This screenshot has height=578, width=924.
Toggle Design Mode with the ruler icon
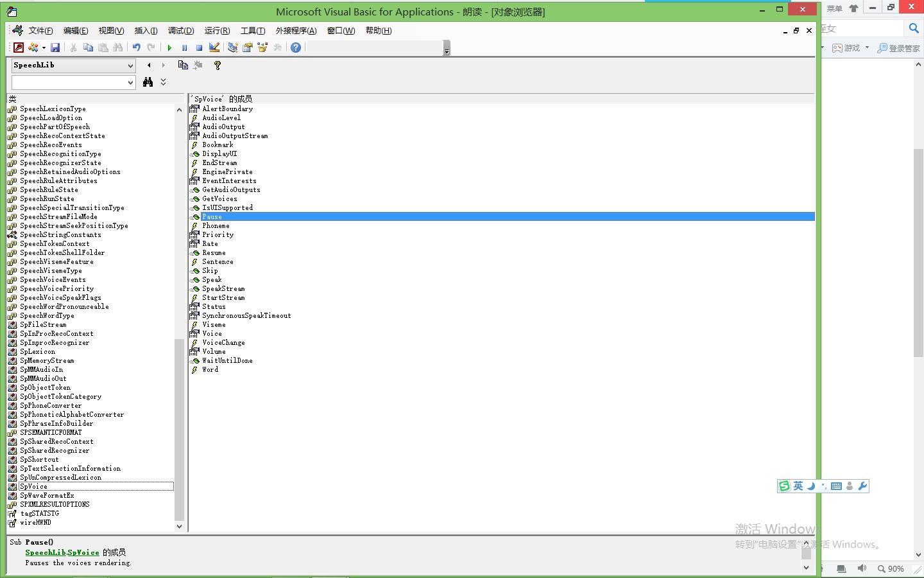(214, 48)
